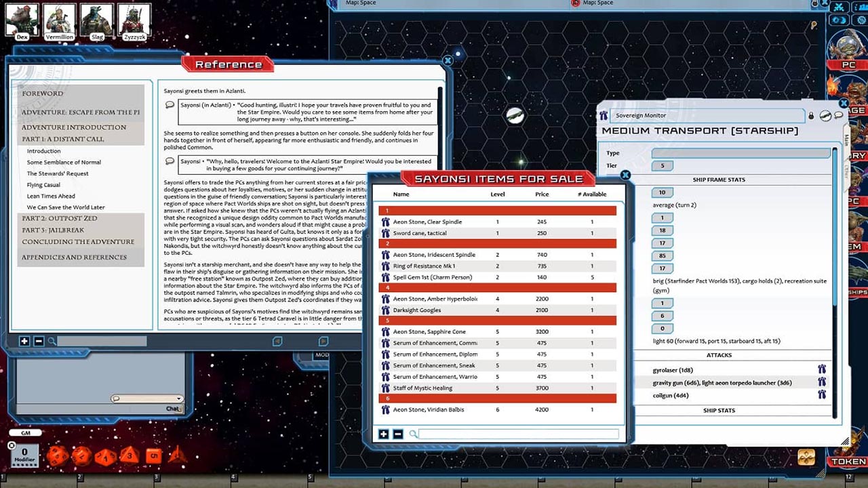Click the portrait icon next to Sovereign Monitor name
This screenshot has width=868, height=488.
[x=604, y=115]
